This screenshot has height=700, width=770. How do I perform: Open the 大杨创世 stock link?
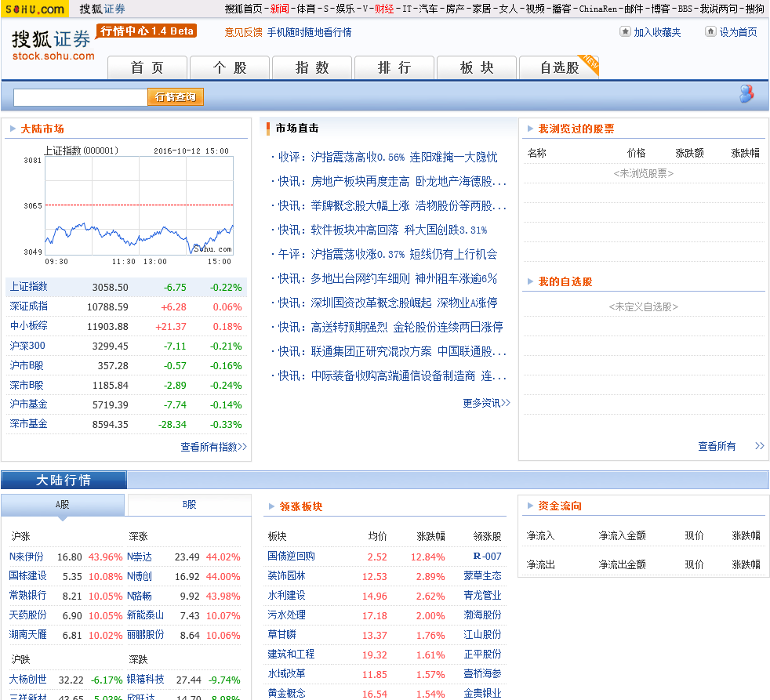pos(27,680)
